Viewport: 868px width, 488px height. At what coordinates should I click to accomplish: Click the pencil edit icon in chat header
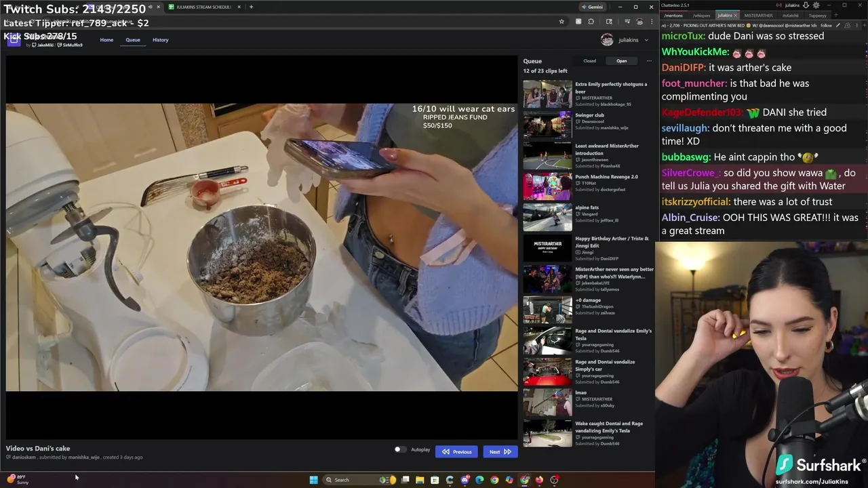point(837,26)
